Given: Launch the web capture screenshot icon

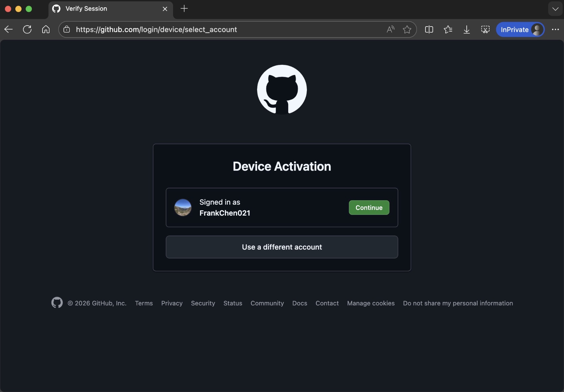Looking at the screenshot, I should pyautogui.click(x=485, y=30).
